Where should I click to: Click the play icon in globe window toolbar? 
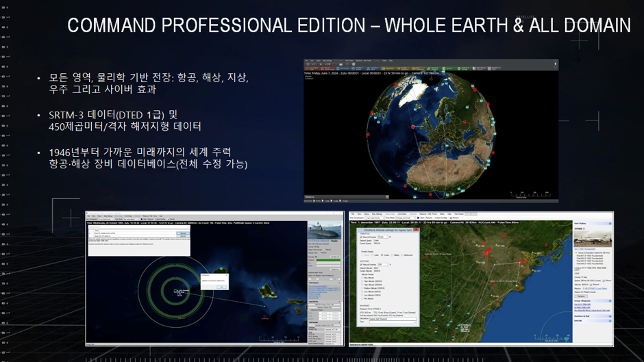(321, 64)
